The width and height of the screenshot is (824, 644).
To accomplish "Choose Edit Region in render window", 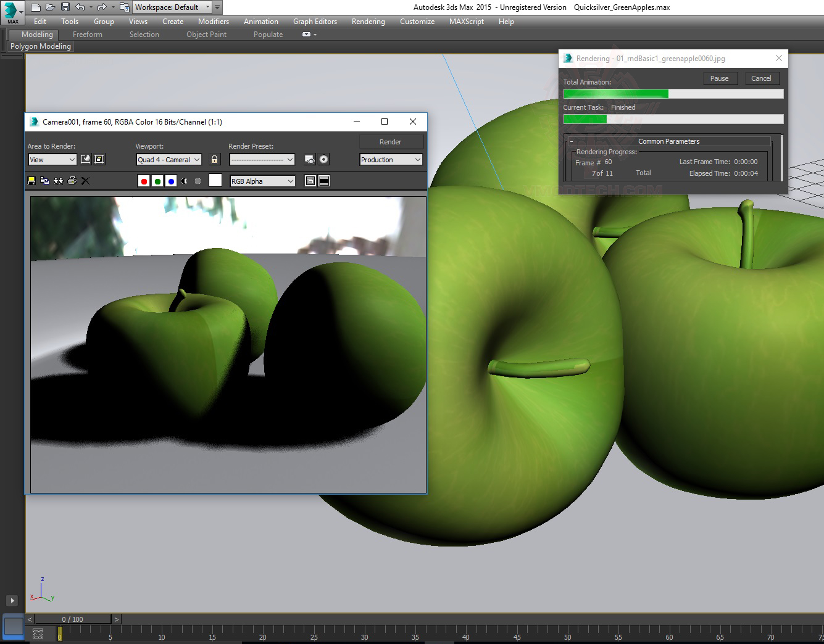I will [x=86, y=159].
